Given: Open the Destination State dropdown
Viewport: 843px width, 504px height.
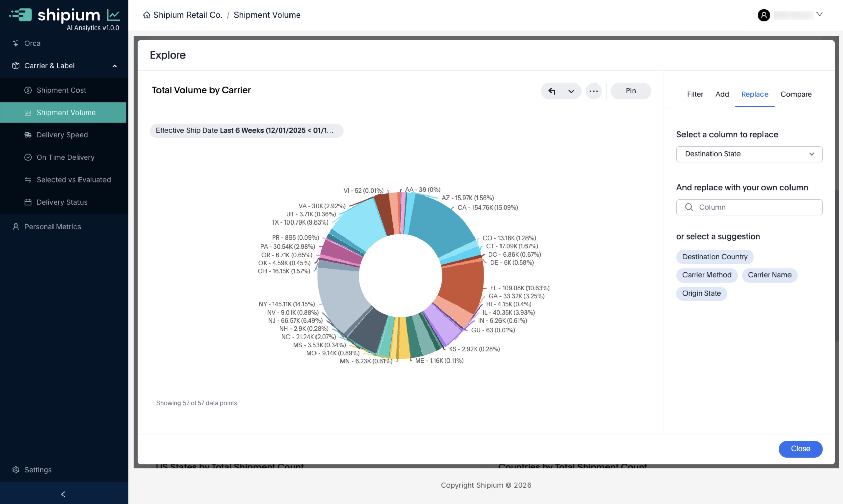Looking at the screenshot, I should pyautogui.click(x=749, y=154).
